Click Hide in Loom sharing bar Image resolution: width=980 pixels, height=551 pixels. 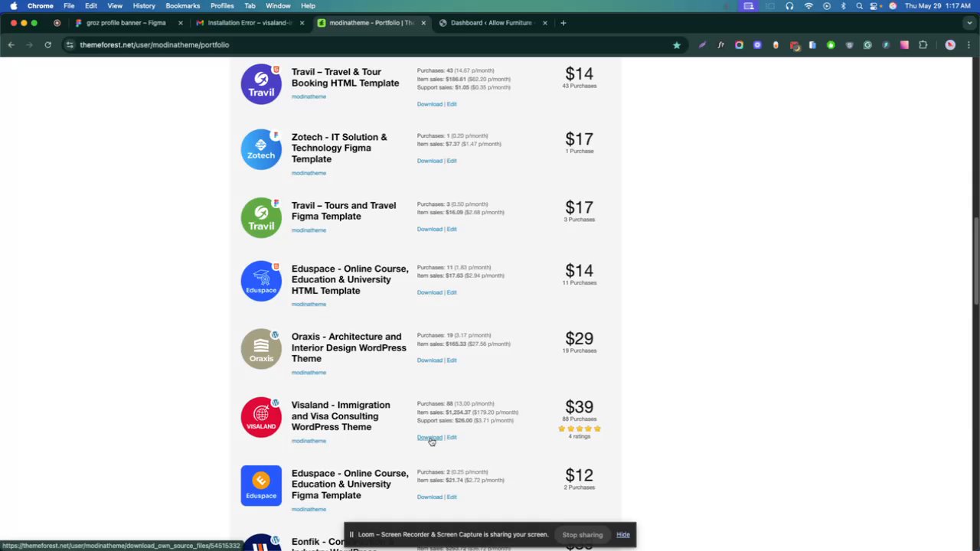click(623, 535)
